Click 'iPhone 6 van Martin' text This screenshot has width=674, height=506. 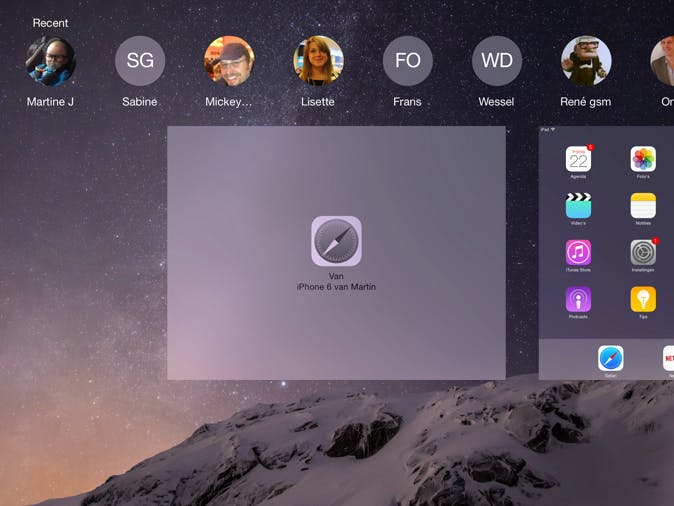336,287
